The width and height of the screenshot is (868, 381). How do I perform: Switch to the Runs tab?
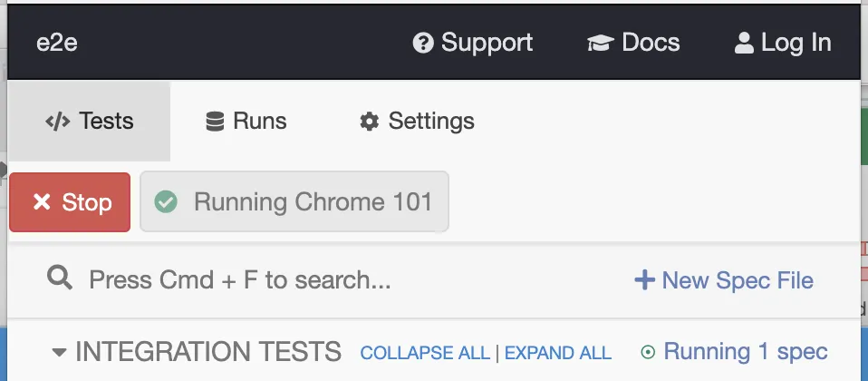(246, 122)
